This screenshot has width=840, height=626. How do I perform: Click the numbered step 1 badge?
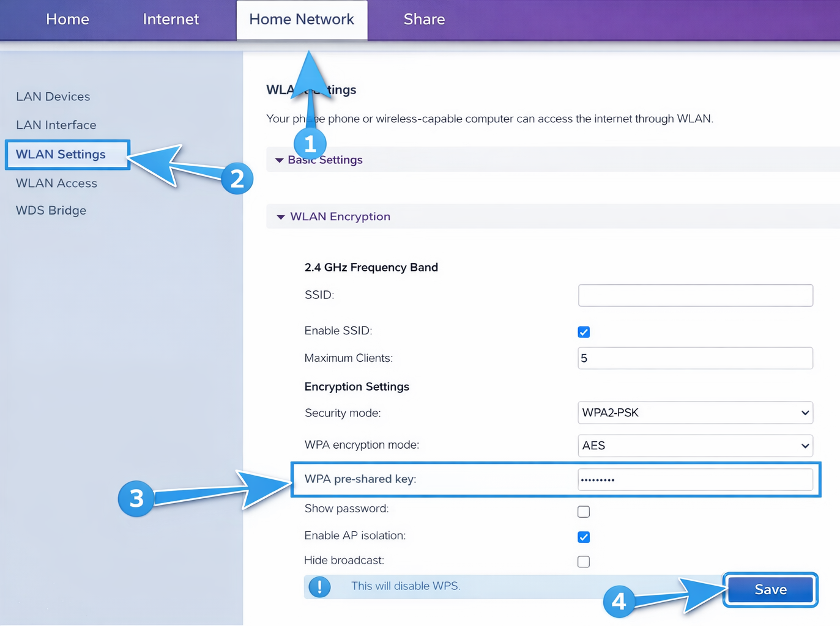tap(310, 144)
